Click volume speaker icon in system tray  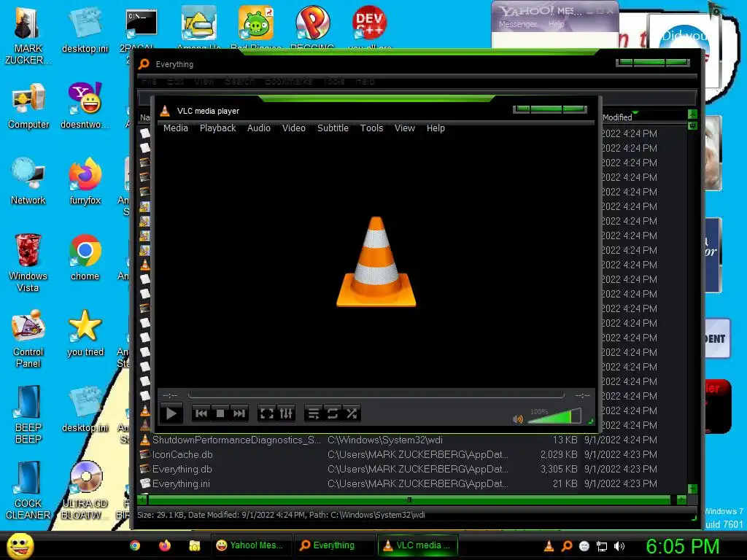[x=619, y=546]
